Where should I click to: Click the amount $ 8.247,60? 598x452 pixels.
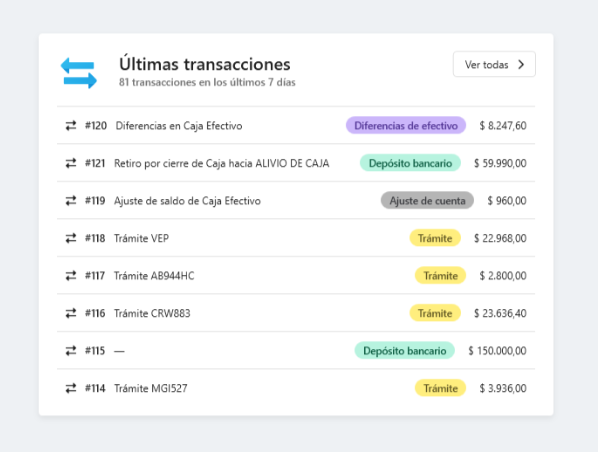click(x=503, y=125)
